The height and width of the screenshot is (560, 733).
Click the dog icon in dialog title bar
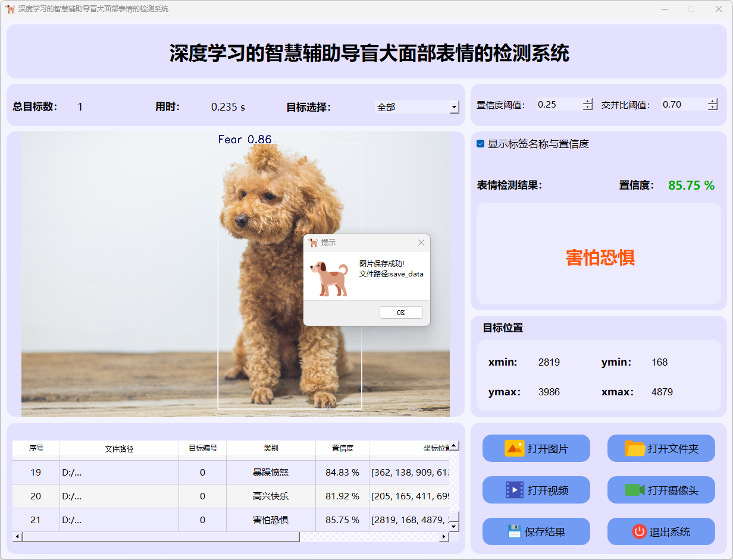pos(313,243)
